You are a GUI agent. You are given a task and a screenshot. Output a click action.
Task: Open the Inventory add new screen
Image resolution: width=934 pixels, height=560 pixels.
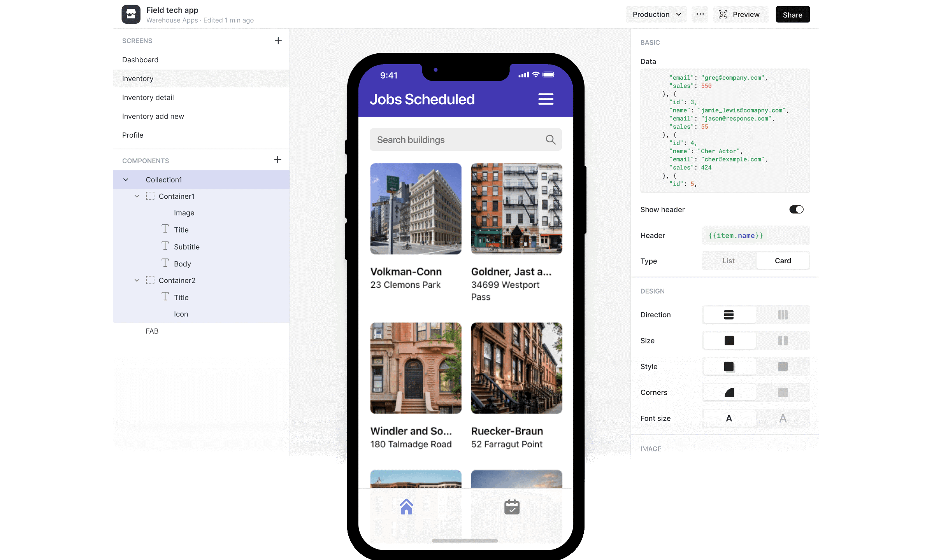click(x=201, y=116)
